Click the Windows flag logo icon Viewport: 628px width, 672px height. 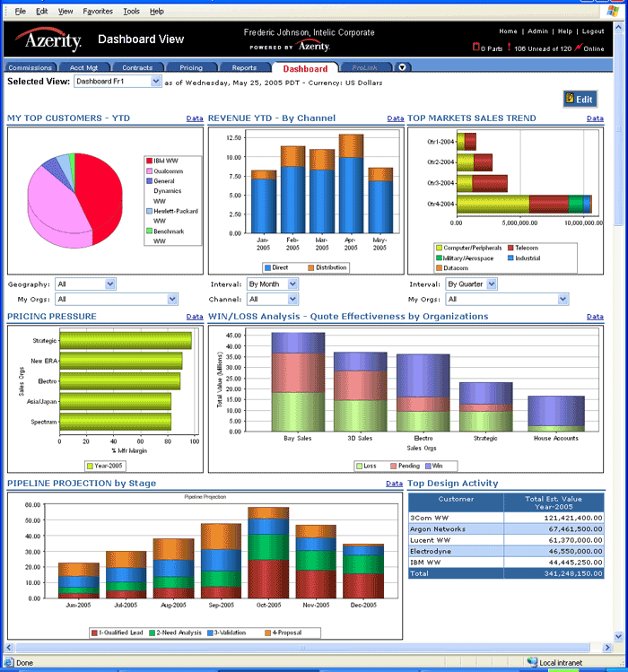[x=613, y=11]
